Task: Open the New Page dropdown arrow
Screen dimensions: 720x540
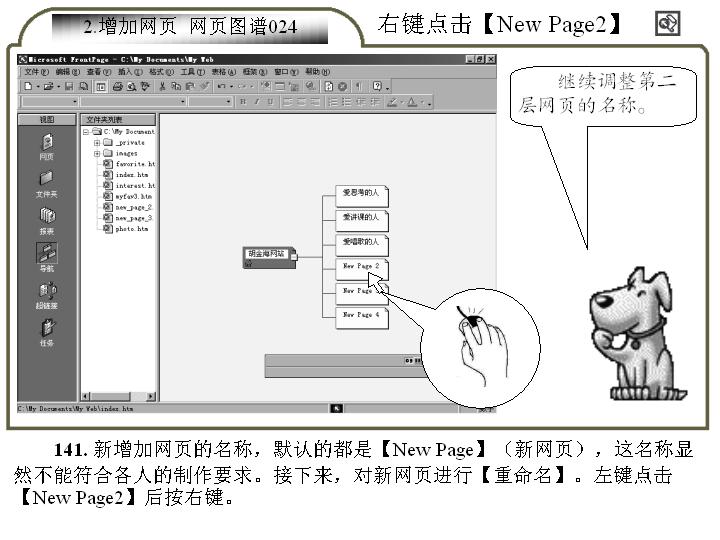Action: click(x=38, y=86)
